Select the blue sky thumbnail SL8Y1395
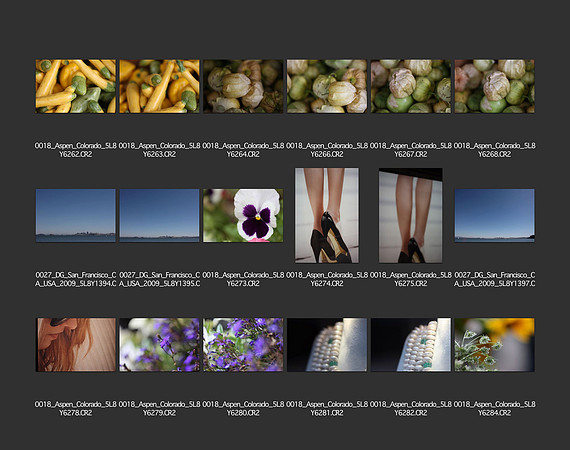Screen dimensions: 570x450 pos(160,216)
